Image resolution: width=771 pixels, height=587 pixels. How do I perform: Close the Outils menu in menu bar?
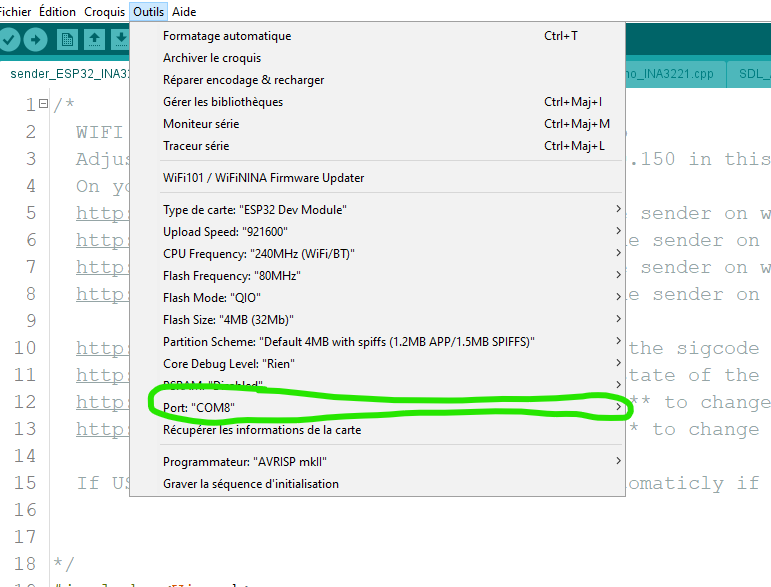coord(148,11)
